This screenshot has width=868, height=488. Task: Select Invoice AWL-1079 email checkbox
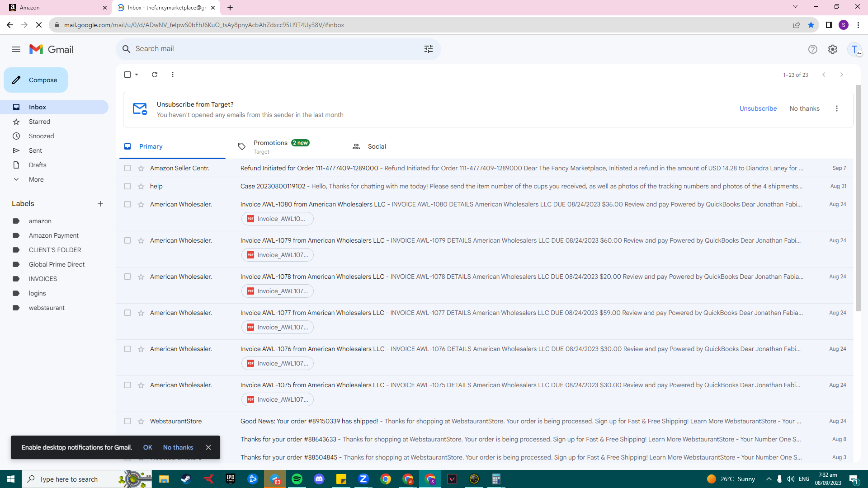[127, 240]
